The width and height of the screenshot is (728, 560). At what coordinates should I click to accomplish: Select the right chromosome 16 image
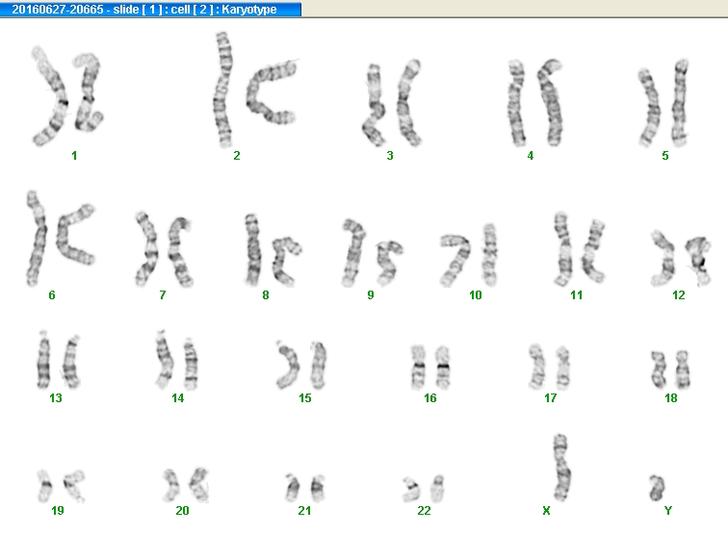(x=443, y=368)
